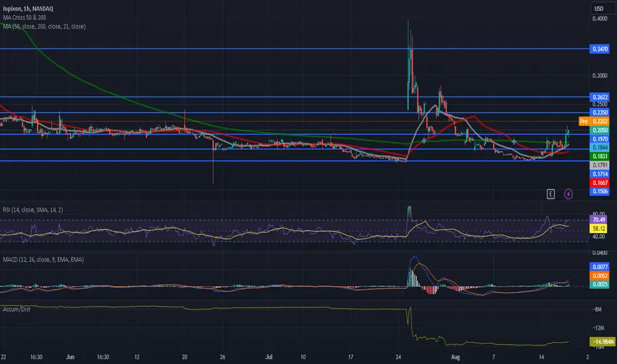The width and height of the screenshot is (617, 364).
Task: Click the Aug label on time axis
Action: [x=455, y=357]
